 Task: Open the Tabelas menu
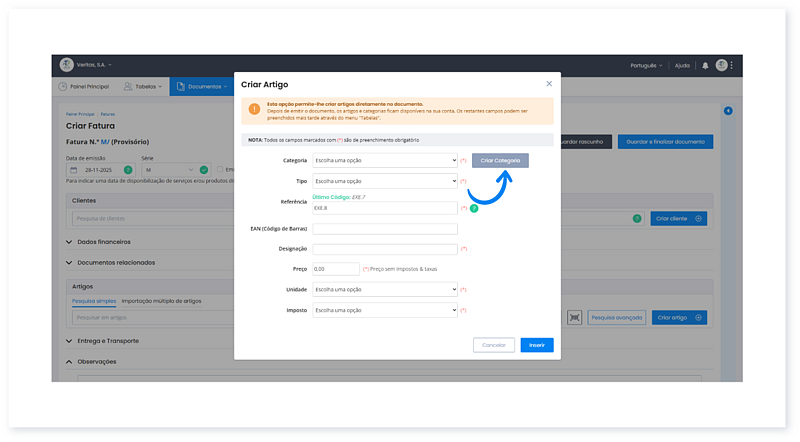coord(140,87)
